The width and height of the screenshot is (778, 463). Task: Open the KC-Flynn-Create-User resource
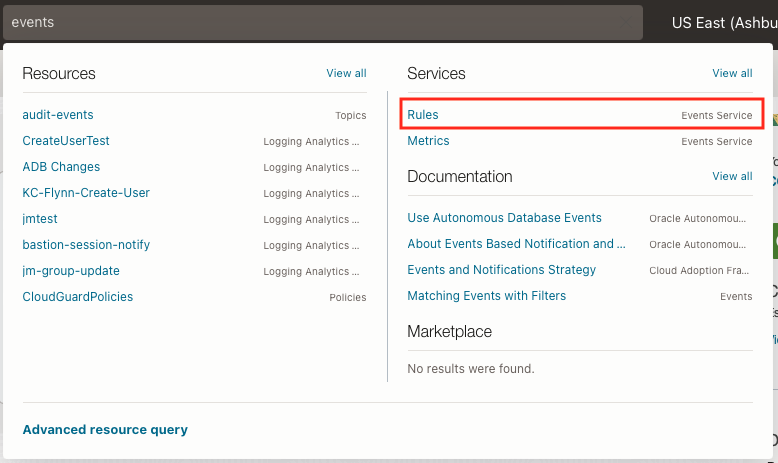pyautogui.click(x=86, y=193)
